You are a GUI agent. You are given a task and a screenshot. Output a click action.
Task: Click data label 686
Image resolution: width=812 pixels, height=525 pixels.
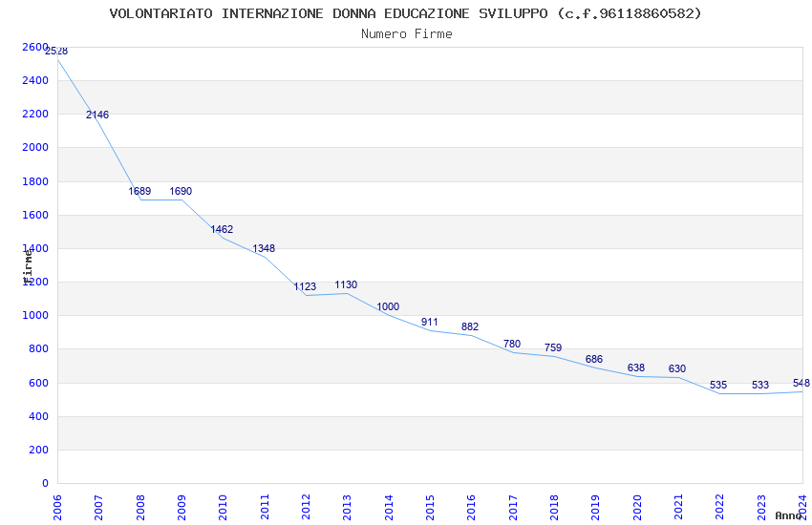coord(594,360)
